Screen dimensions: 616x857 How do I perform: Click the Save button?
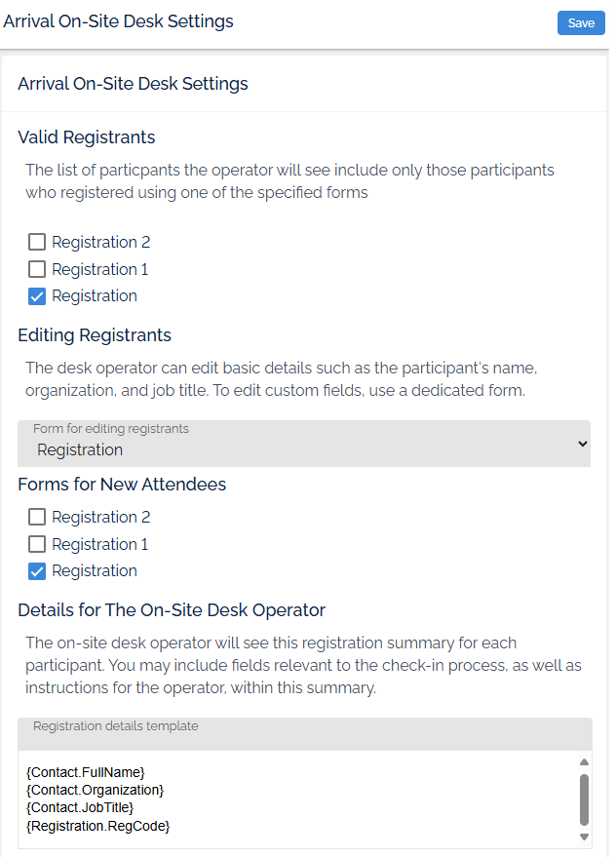[581, 23]
